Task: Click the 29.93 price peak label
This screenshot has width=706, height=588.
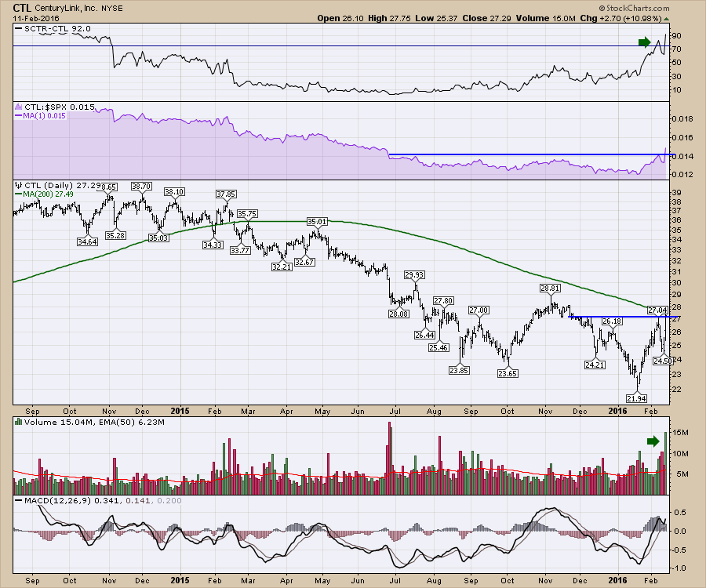Action: pos(415,274)
